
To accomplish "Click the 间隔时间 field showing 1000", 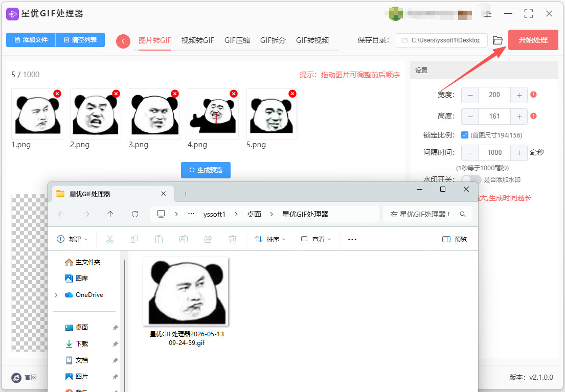I will point(494,153).
